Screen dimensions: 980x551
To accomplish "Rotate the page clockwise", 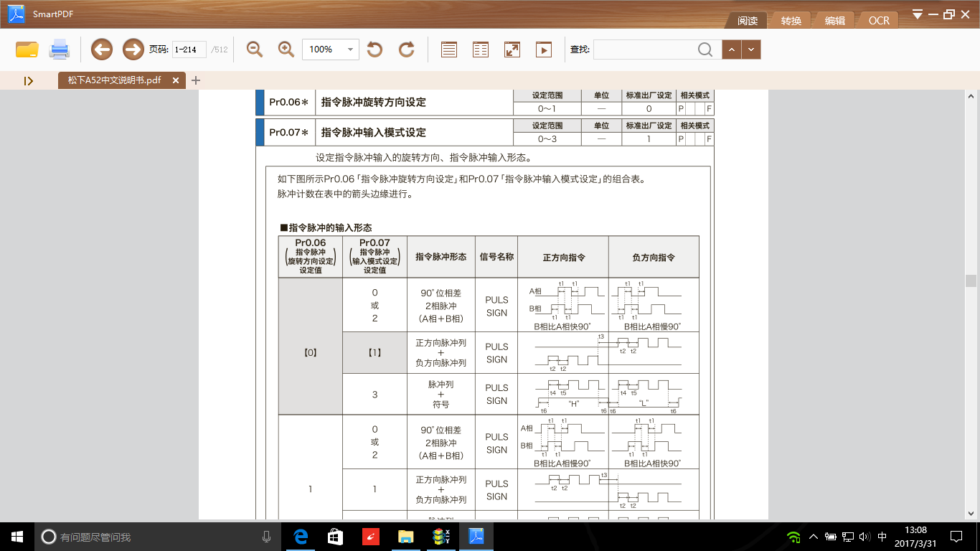I will tap(407, 50).
